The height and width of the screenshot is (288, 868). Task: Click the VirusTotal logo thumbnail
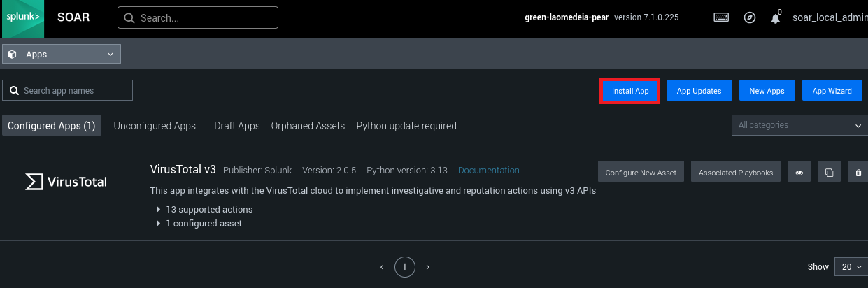(x=66, y=182)
